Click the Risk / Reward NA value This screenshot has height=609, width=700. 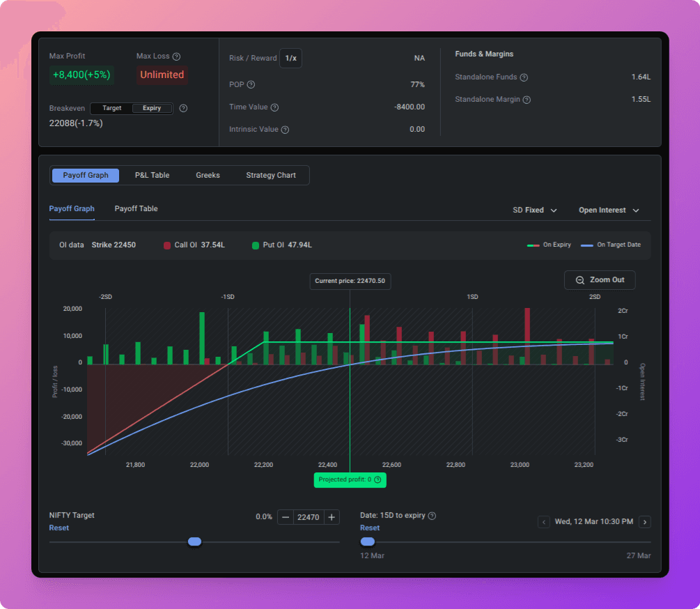coord(419,58)
